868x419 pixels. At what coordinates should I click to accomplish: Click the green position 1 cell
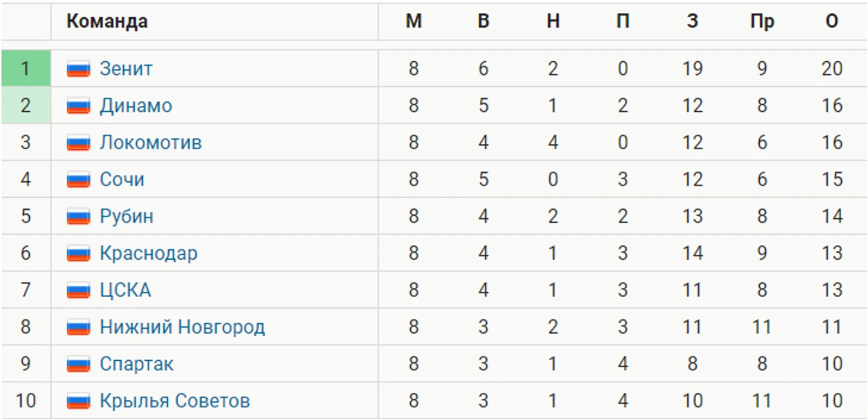pos(26,69)
